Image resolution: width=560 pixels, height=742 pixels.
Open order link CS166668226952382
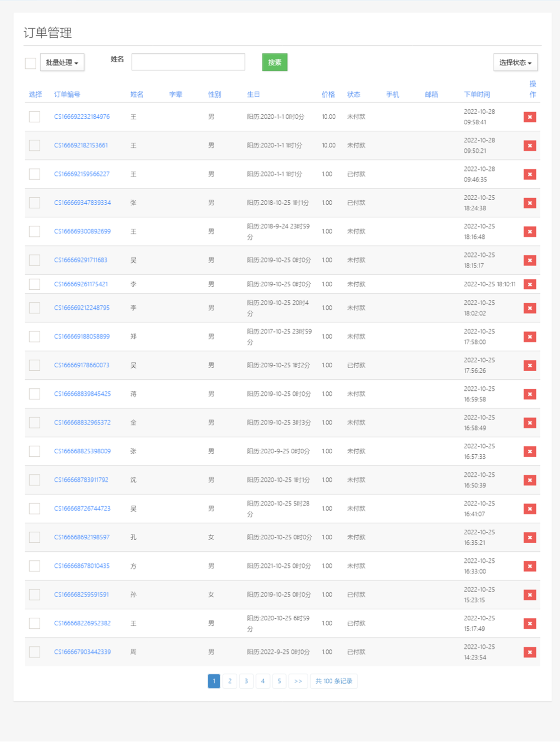coord(82,623)
